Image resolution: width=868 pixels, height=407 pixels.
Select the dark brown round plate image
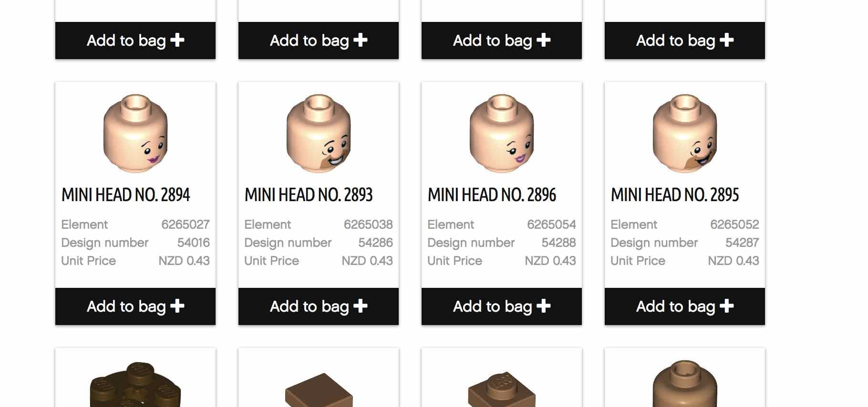[x=135, y=384]
